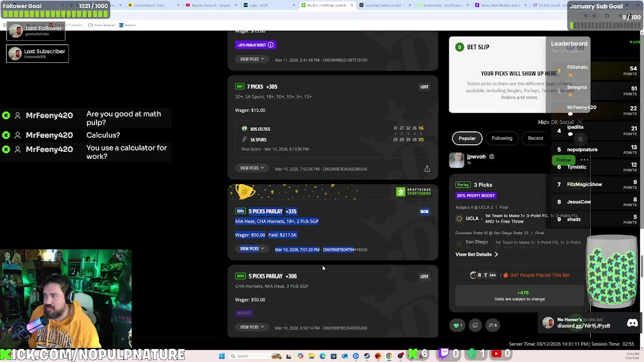644x362 pixels.
Task: Click the +476 odds button
Action: pyautogui.click(x=519, y=296)
